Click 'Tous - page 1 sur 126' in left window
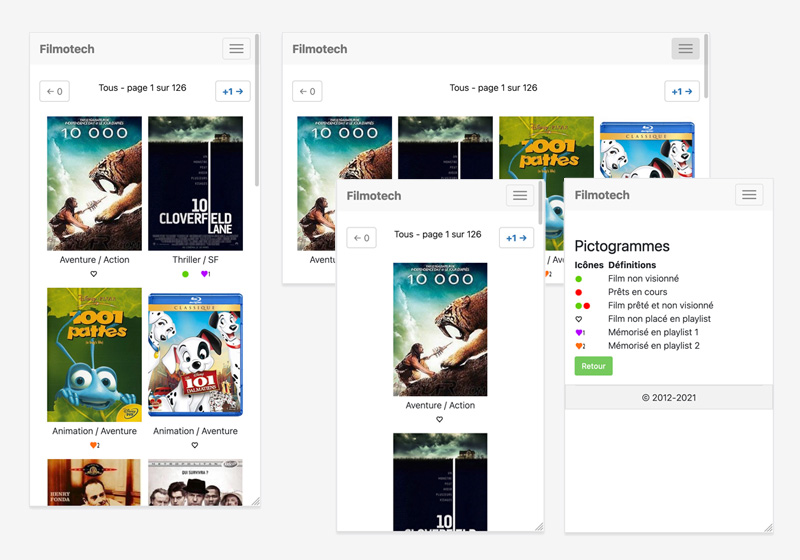 (142, 88)
